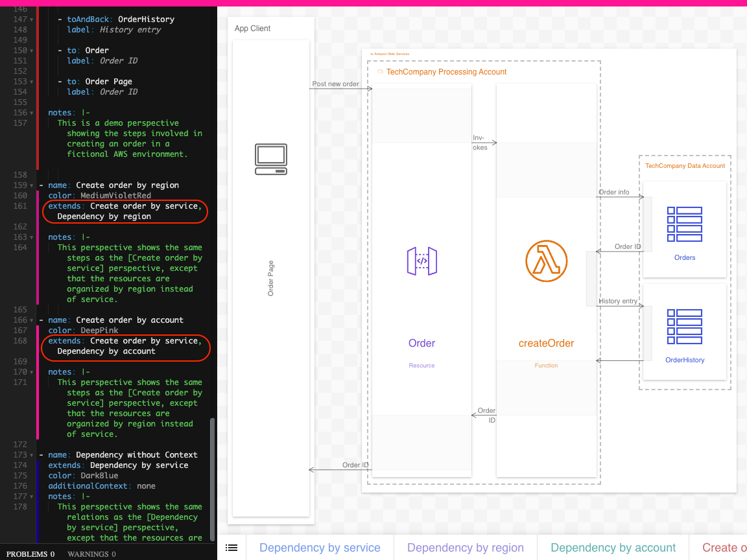
Task: Click the Order API Gateway resource icon
Action: [421, 261]
